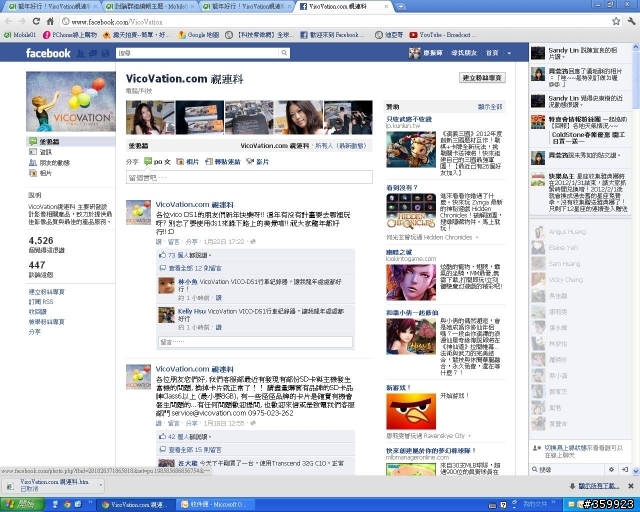Bookmark this page with the star icon
The width and height of the screenshot is (640, 512).
click(616, 21)
